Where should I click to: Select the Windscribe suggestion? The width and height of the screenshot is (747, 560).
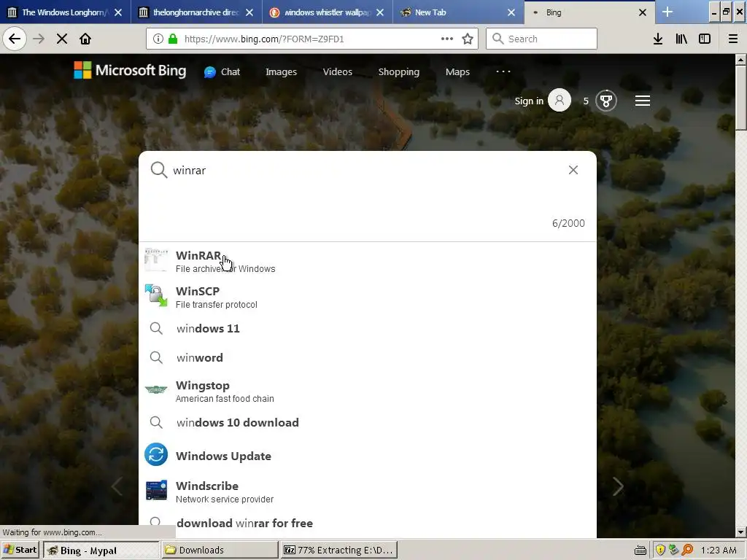(368, 491)
